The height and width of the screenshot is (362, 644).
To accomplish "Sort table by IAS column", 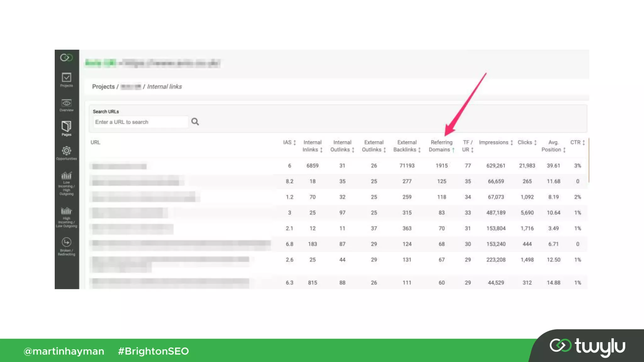I will click(289, 142).
